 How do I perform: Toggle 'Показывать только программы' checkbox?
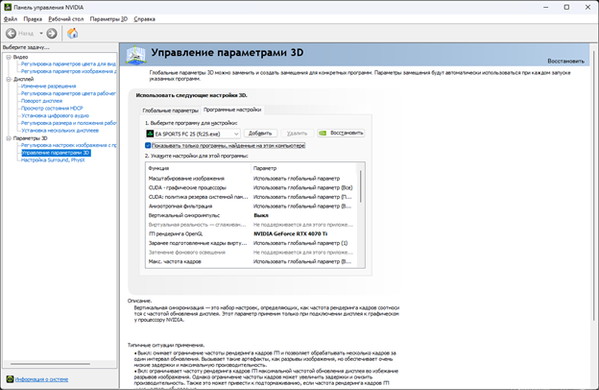[148, 146]
